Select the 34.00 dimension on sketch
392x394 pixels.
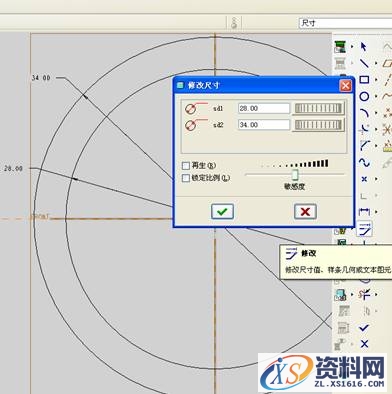pyautogui.click(x=41, y=78)
